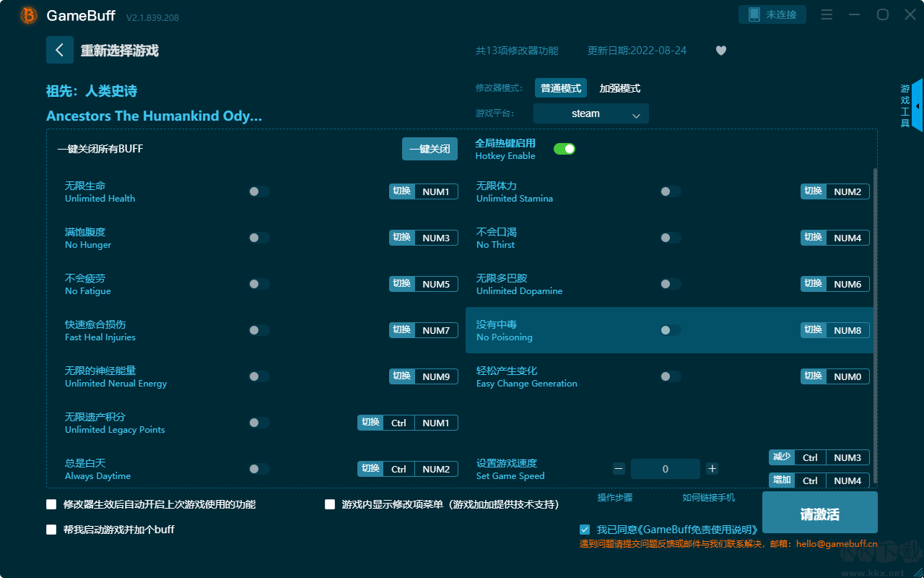Click the one-key close all button

(x=430, y=149)
